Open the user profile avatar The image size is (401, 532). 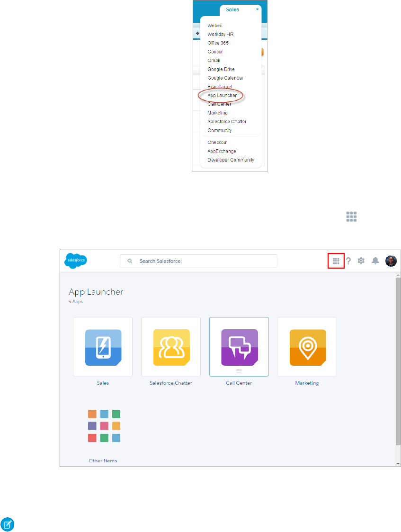pos(391,261)
